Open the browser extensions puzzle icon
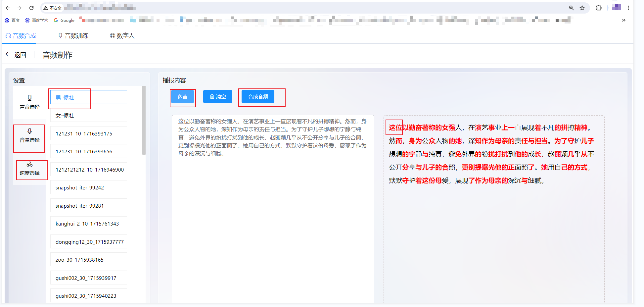The image size is (644, 307). [x=599, y=8]
